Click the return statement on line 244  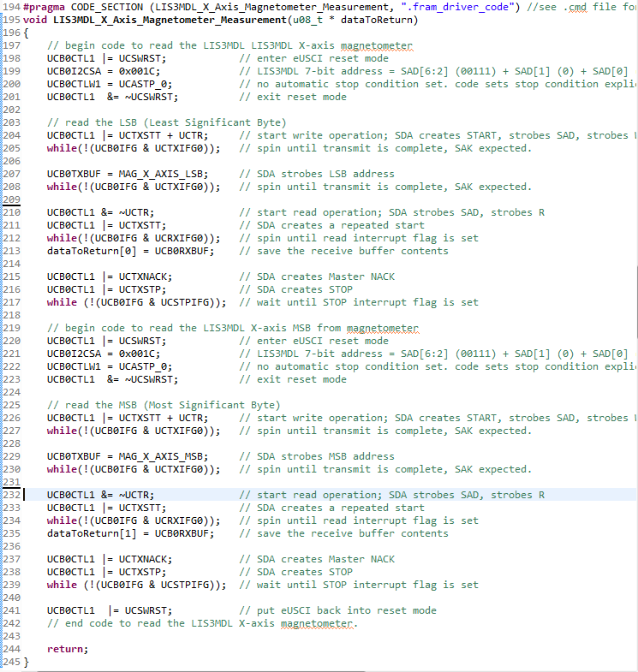pos(68,650)
